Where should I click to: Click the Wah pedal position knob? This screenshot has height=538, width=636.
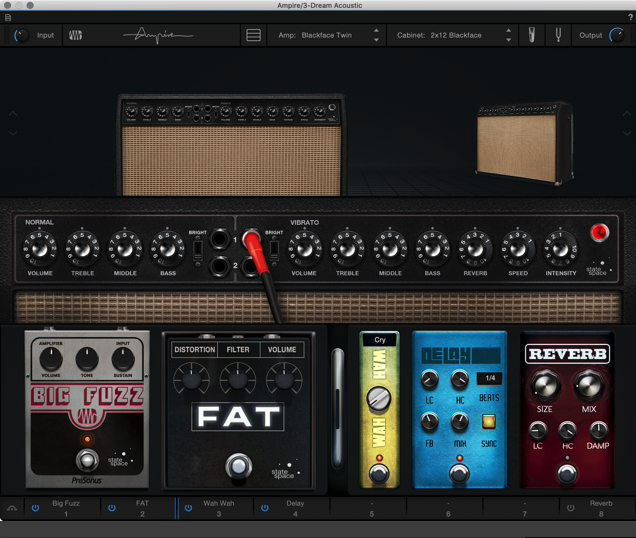pos(378,398)
